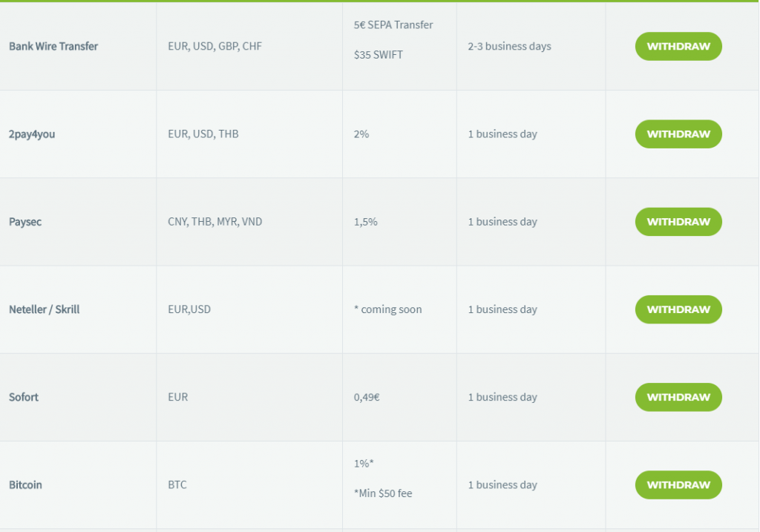Viewport: 760px width, 532px height.
Task: Select the Bitcoin method name
Action: 25,485
